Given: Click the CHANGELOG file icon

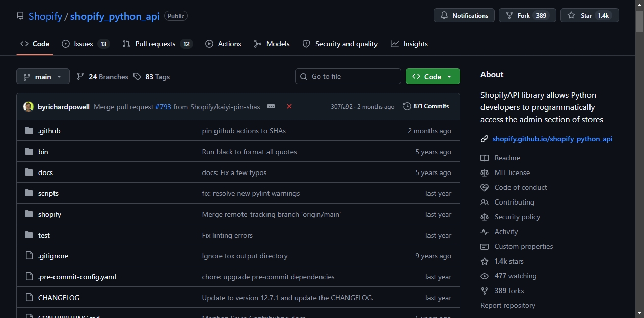Looking at the screenshot, I should tap(29, 298).
